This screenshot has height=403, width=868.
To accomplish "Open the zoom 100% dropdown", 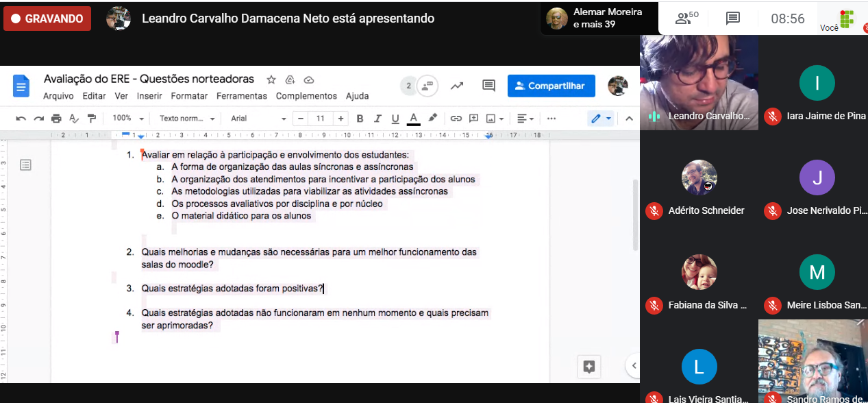I will [x=128, y=119].
